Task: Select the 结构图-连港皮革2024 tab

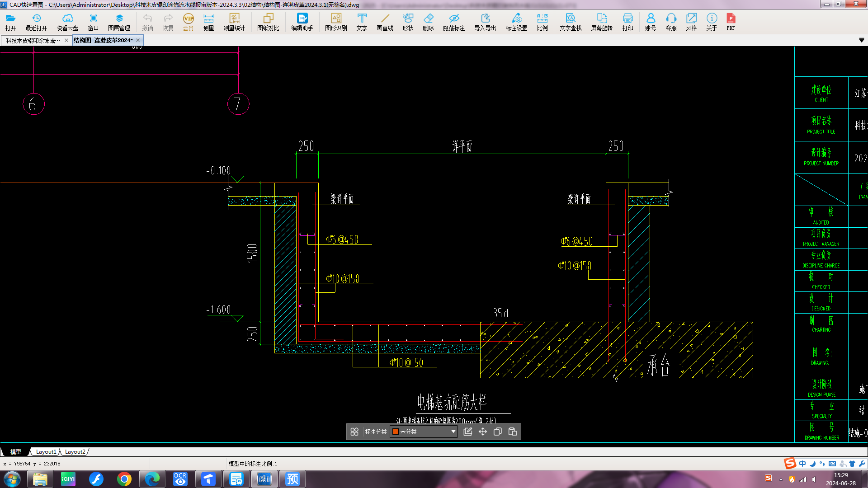Action: click(x=103, y=40)
